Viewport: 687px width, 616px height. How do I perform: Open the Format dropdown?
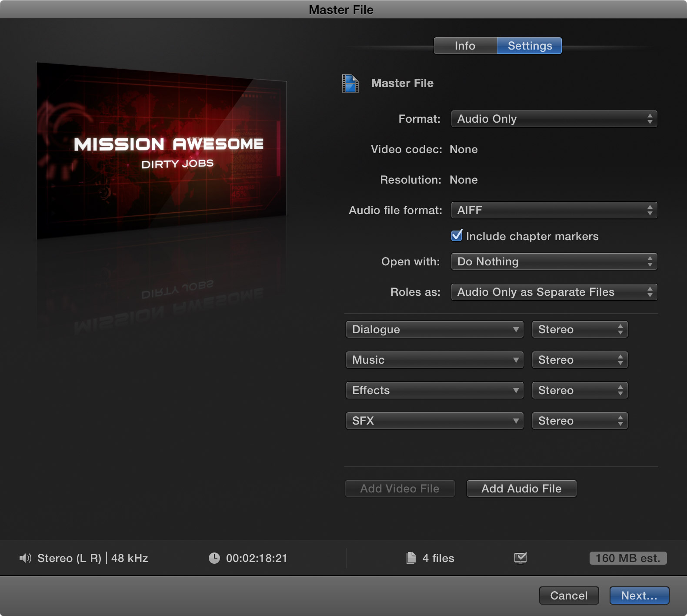[554, 119]
